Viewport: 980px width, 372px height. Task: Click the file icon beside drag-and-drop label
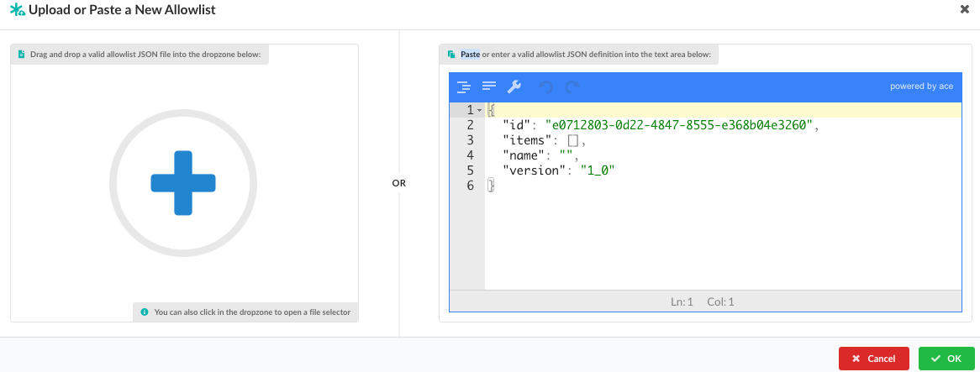pos(22,55)
